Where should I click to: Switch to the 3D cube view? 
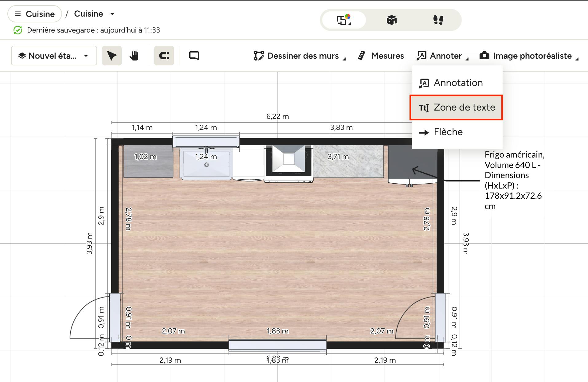pos(391,20)
